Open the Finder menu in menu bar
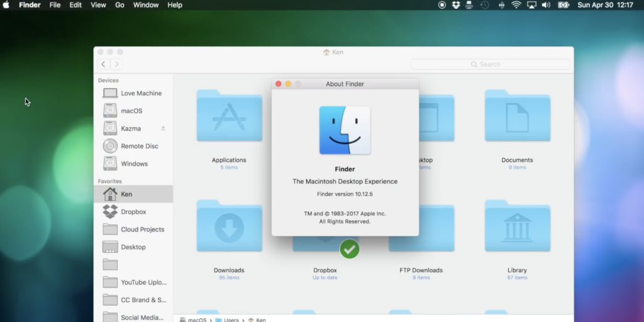Screen dimensions: 644x322 pos(30,5)
